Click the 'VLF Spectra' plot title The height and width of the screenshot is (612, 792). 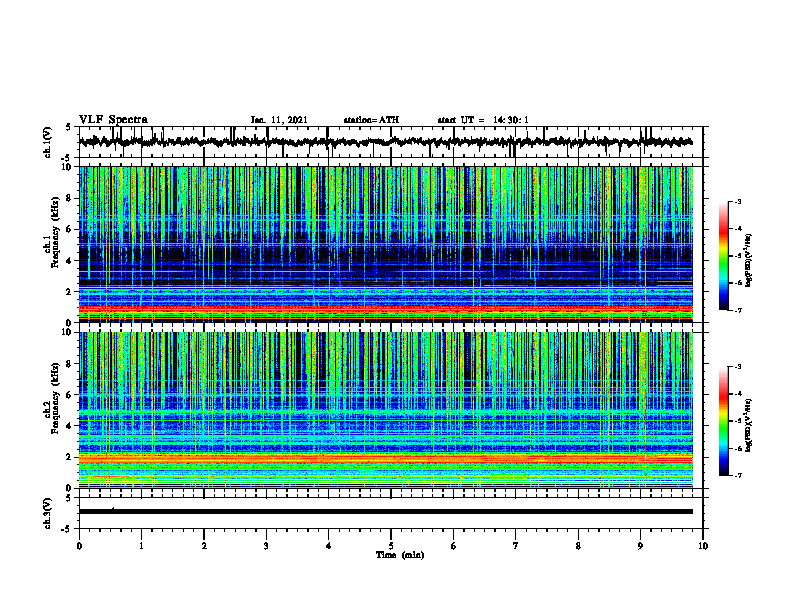coord(113,119)
